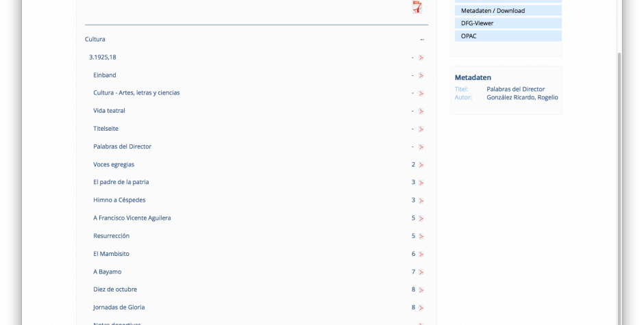The width and height of the screenshot is (644, 325).
Task: Click the Metadaten panel heading
Action: [x=473, y=77]
